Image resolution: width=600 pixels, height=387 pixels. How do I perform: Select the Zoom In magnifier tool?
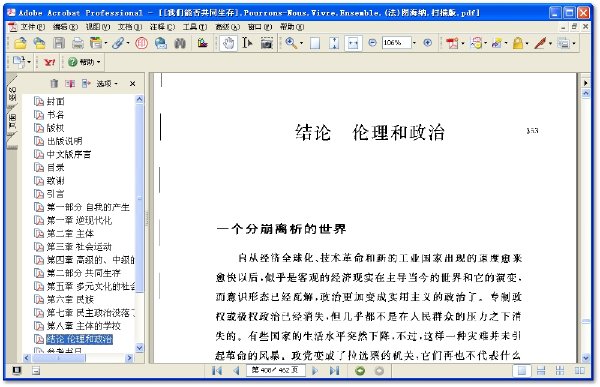[291, 43]
